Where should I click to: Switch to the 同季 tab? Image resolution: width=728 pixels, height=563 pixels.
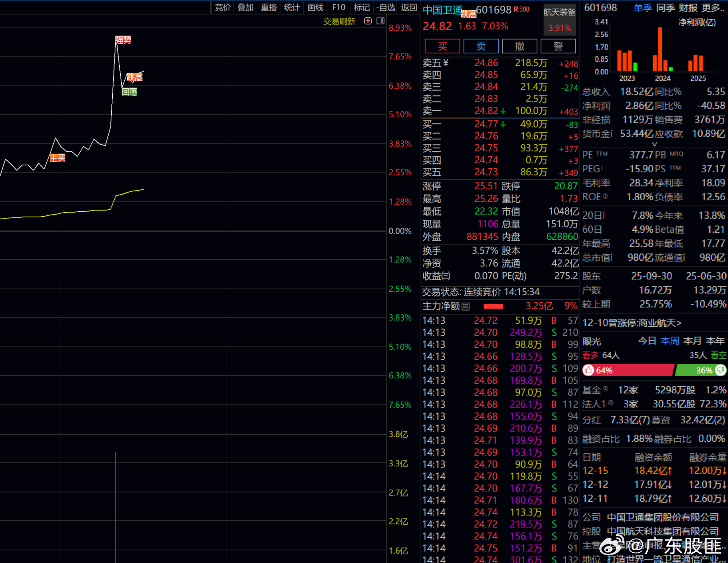(665, 8)
